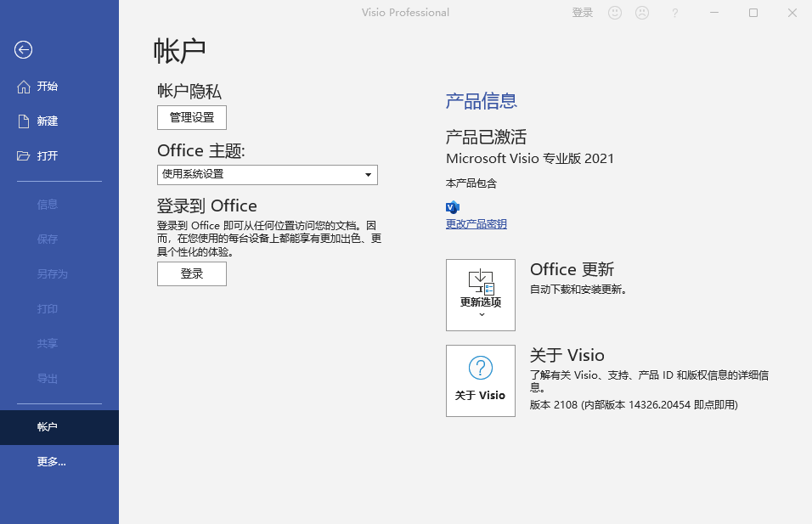
Task: Open the 更新选项 update options button
Action: click(x=481, y=296)
